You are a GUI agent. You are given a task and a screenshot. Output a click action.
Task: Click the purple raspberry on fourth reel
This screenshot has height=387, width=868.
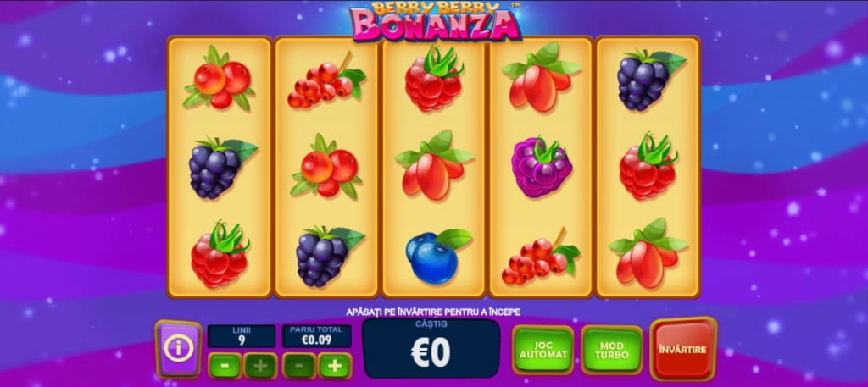tap(540, 167)
